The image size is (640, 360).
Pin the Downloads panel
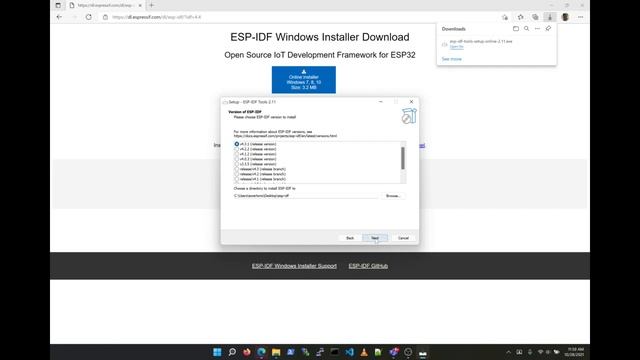pos(548,29)
